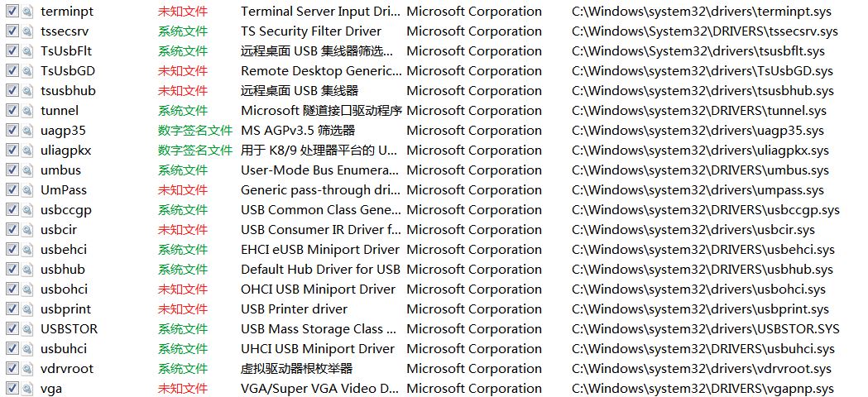This screenshot has width=868, height=397.
Task: Click the file icon next to TsUsbFlt
Action: coord(27,51)
